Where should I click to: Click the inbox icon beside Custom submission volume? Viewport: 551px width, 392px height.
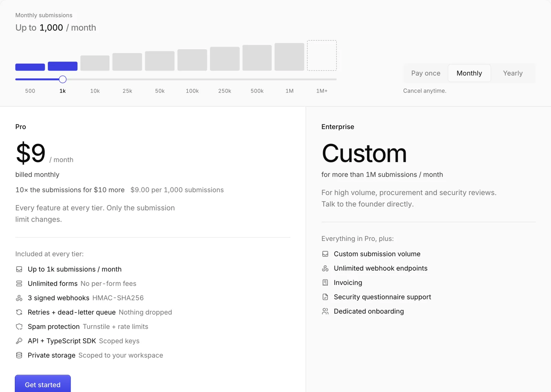325,254
